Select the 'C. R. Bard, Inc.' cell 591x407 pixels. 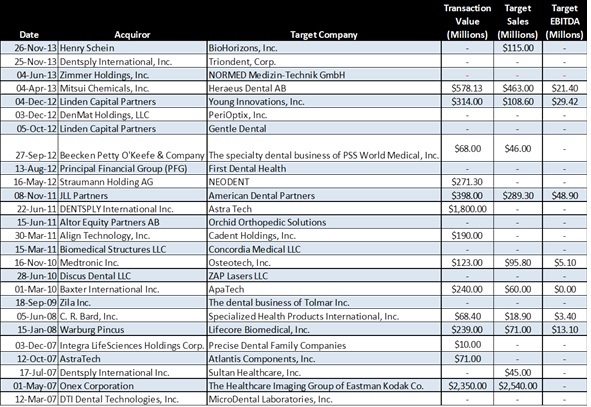pyautogui.click(x=133, y=316)
